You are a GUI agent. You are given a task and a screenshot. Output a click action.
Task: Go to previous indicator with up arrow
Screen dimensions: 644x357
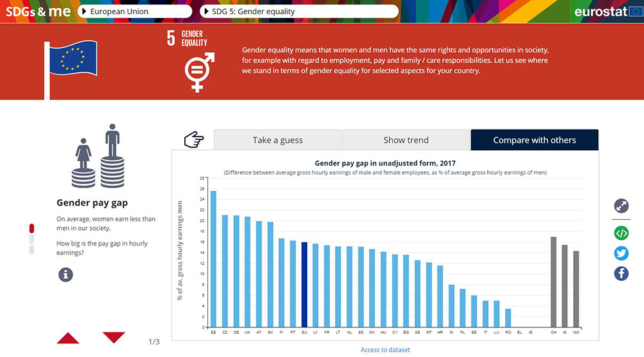point(68,338)
